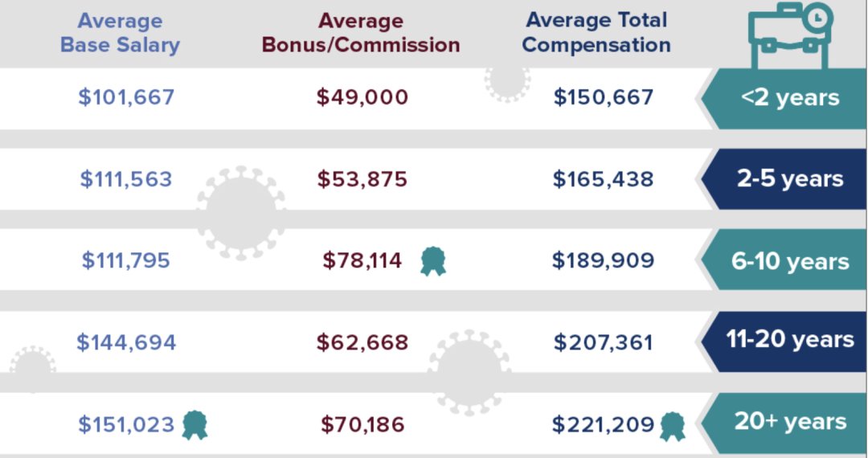Click the Average Base Salary header
Viewport: 868px width, 458px height.
120,33
